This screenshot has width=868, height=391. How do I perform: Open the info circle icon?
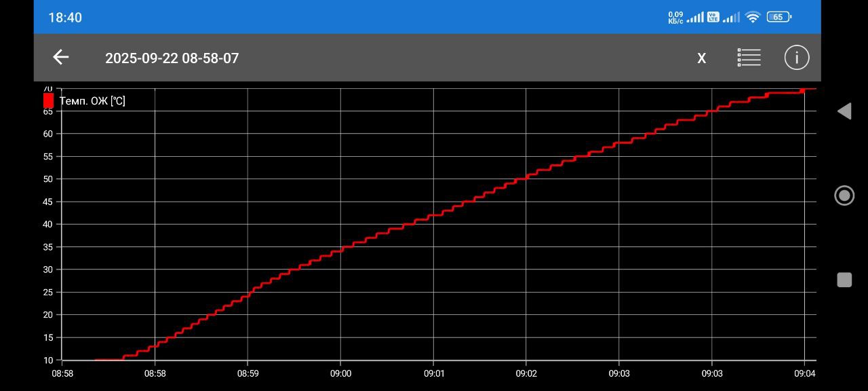[x=797, y=58]
